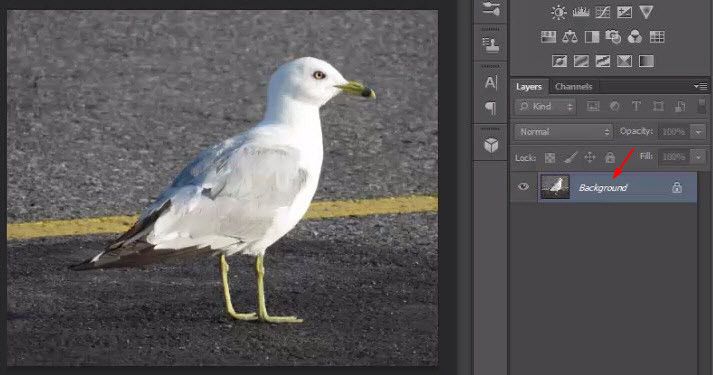Add a Selective Color adjustment (X-box icon)
This screenshot has width=713, height=375.
(624, 61)
